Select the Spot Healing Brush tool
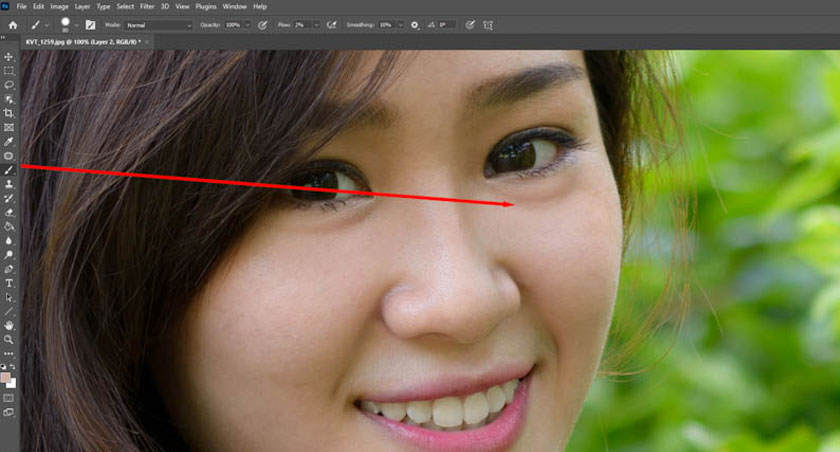This screenshot has width=840, height=452. click(9, 156)
